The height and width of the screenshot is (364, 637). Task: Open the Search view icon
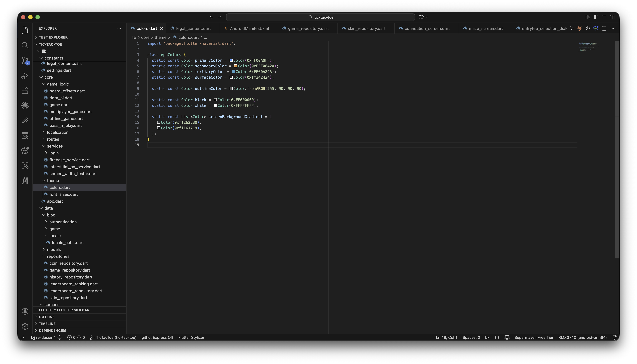[x=25, y=45]
